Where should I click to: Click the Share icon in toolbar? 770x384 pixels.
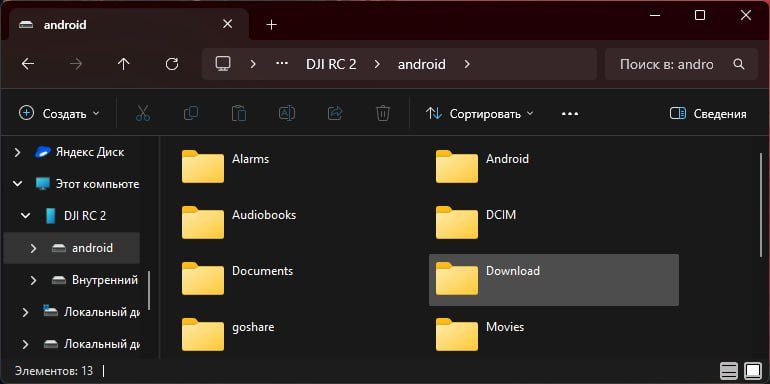334,113
